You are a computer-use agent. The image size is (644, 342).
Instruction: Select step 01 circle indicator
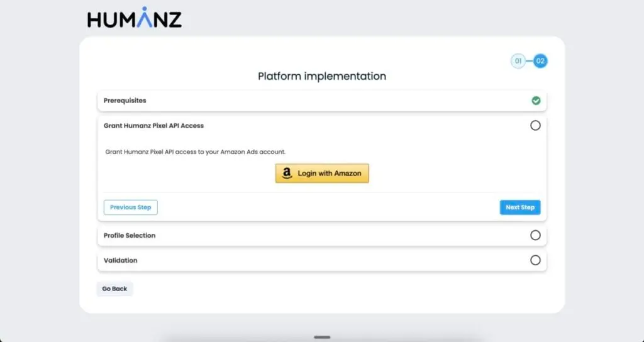[x=518, y=61]
